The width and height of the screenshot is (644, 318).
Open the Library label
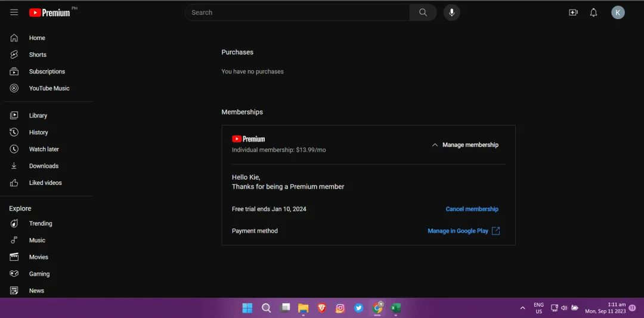click(38, 116)
